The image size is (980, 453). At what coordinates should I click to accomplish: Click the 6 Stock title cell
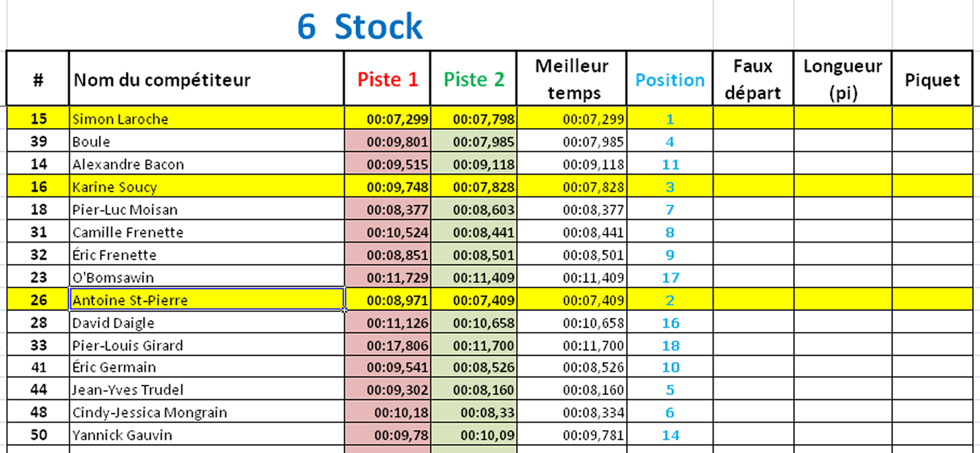click(x=360, y=26)
